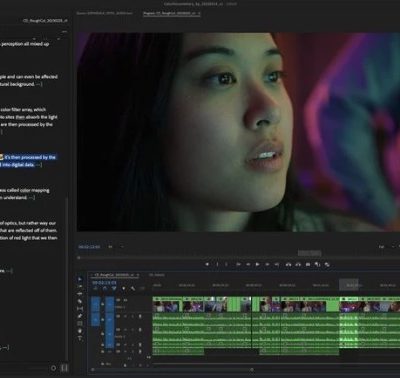Select the Selection tool in the timeline toolbar
Image resolution: width=400 pixels, height=378 pixels.
(x=80, y=279)
